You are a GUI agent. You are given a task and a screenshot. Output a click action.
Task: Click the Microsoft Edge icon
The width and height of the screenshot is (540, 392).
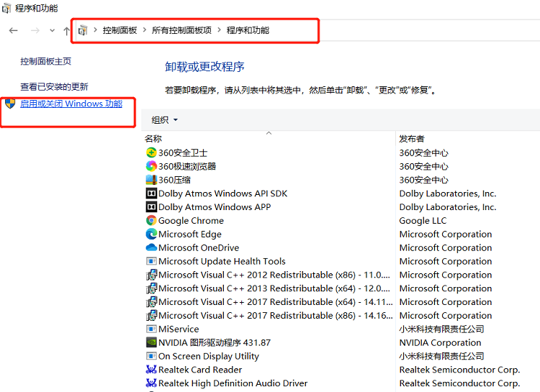point(151,234)
